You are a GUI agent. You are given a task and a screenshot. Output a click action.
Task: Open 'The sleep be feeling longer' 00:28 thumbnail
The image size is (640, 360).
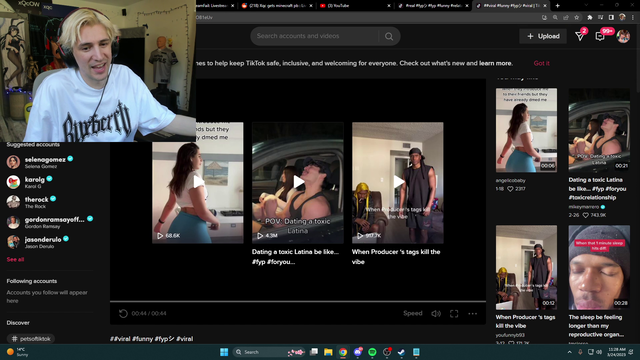[x=599, y=267]
